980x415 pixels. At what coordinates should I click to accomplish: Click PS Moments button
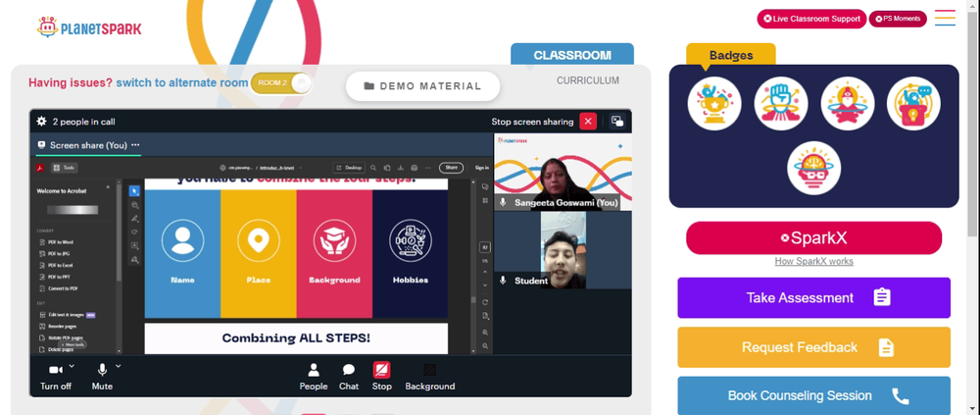(x=898, y=19)
